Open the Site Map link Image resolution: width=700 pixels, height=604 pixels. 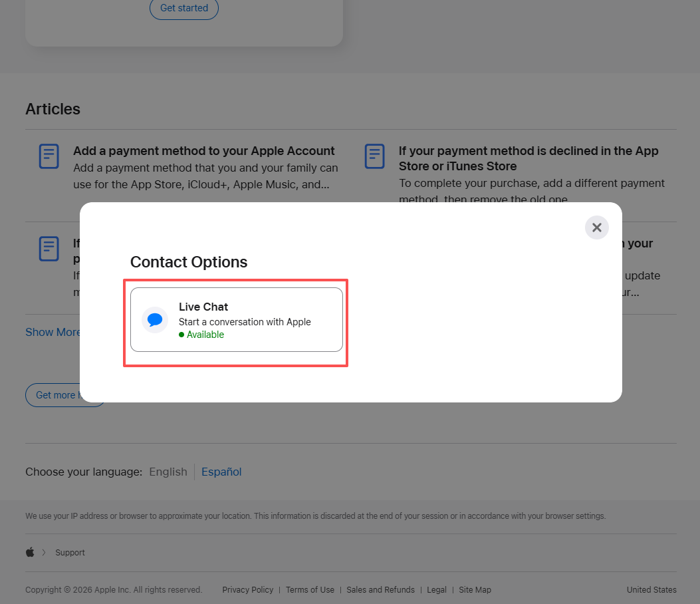click(475, 590)
